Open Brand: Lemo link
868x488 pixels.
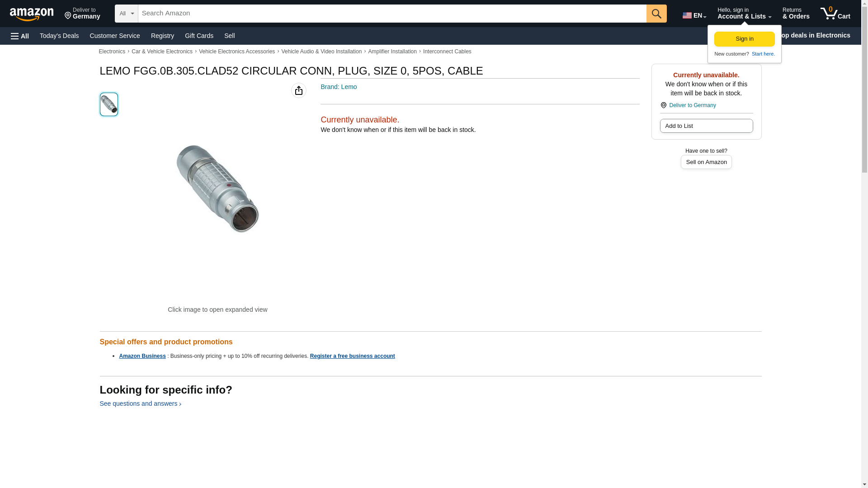click(339, 87)
